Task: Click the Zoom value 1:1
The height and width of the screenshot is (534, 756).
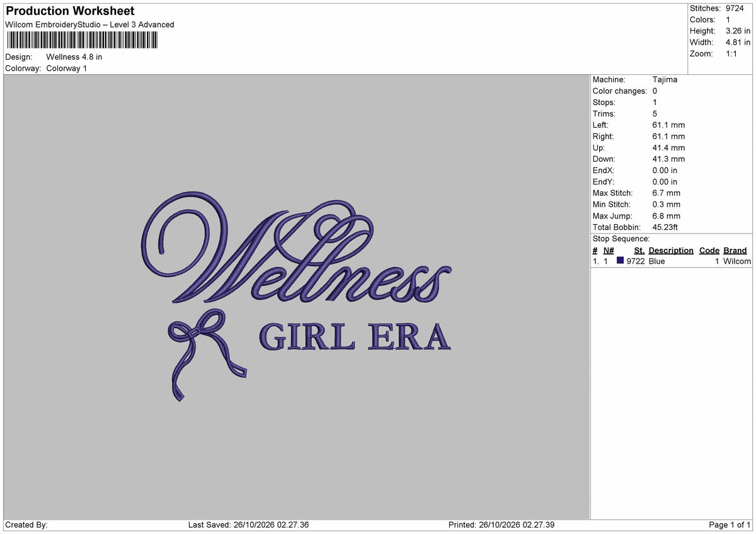Action: [x=732, y=54]
